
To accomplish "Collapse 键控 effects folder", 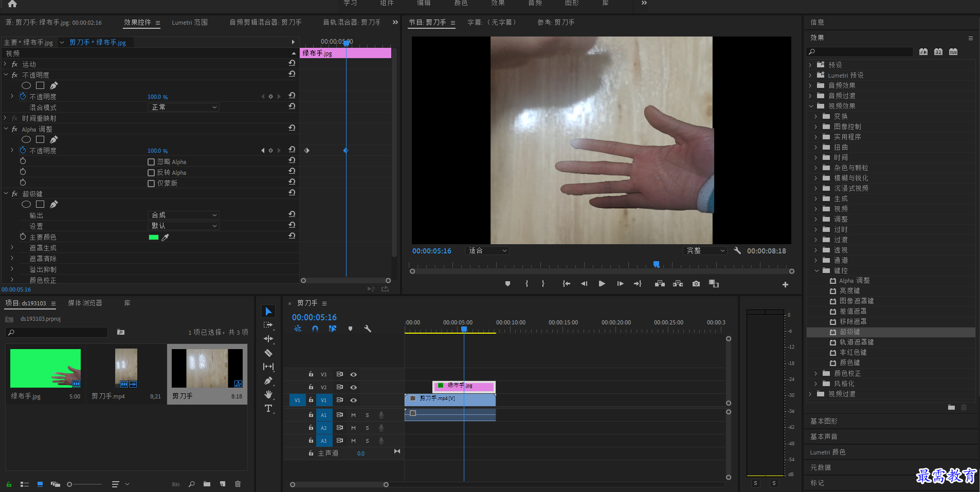I will (x=816, y=270).
